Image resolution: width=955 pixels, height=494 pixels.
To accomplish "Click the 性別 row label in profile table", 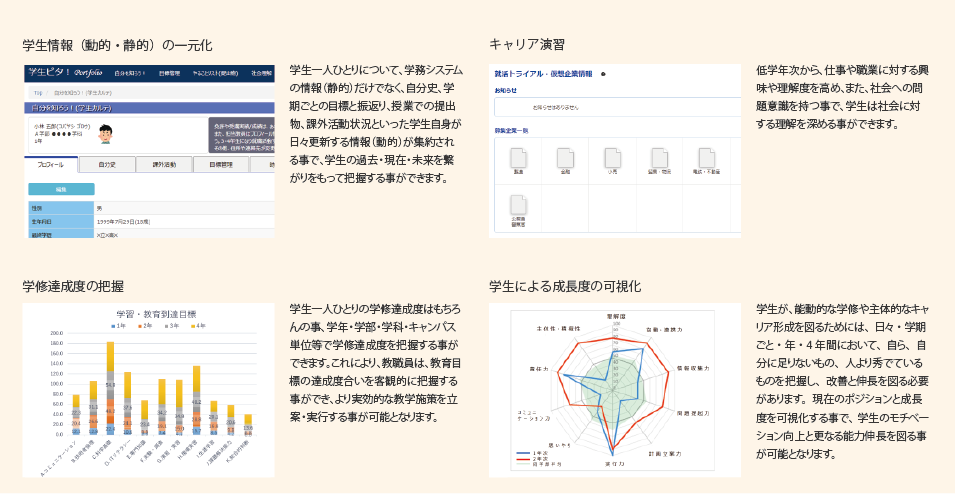I will click(x=61, y=208).
